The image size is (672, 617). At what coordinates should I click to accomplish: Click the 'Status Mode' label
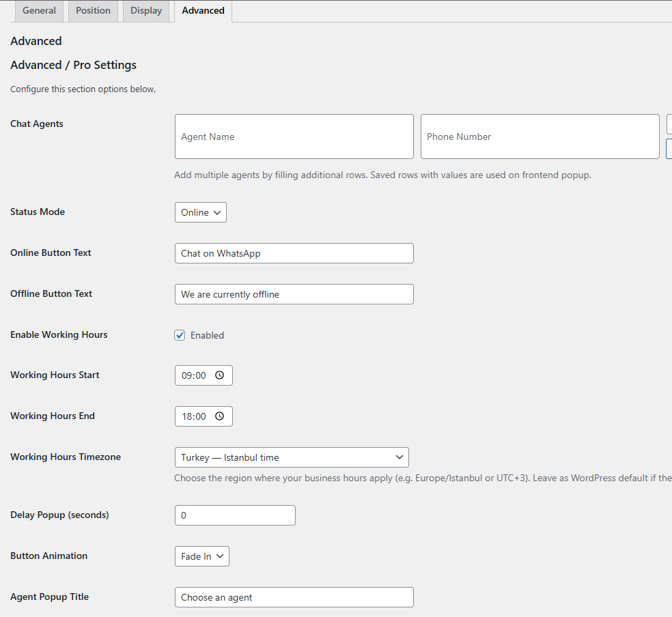click(x=38, y=212)
